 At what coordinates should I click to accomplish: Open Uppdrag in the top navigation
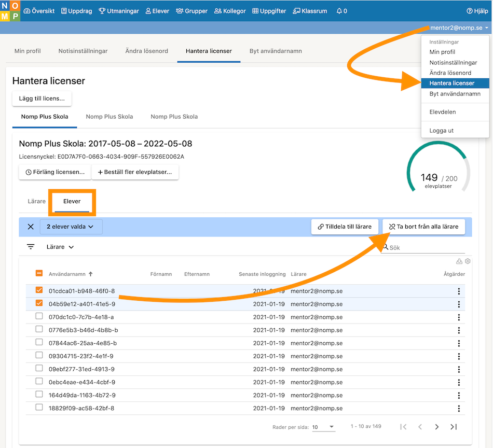[x=77, y=11]
